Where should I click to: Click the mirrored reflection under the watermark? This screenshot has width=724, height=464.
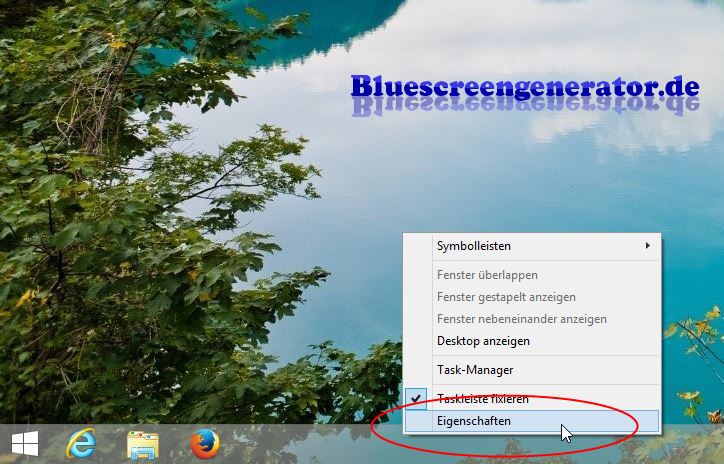(x=524, y=113)
